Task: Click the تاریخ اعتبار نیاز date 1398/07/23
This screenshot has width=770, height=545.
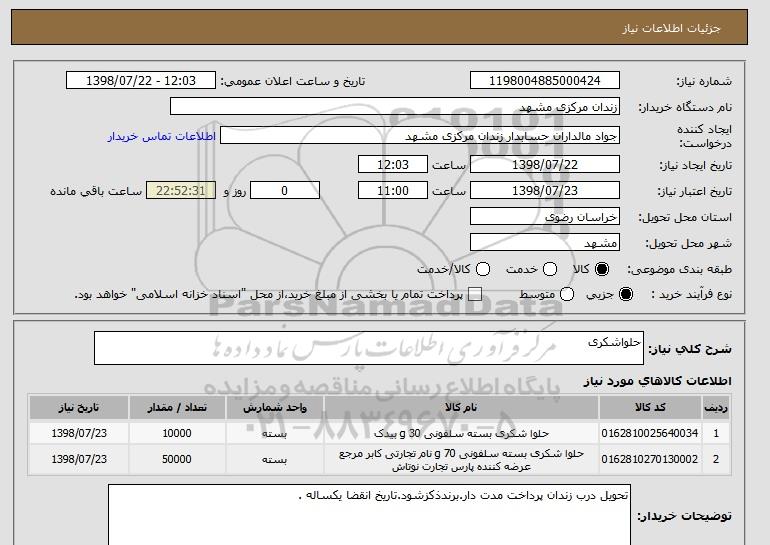Action: pyautogui.click(x=545, y=191)
